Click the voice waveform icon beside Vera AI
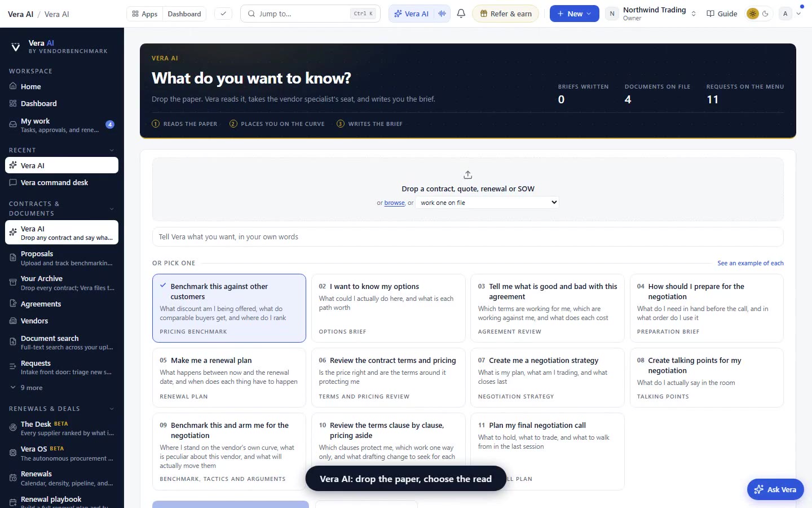The height and width of the screenshot is (508, 812). (442, 14)
